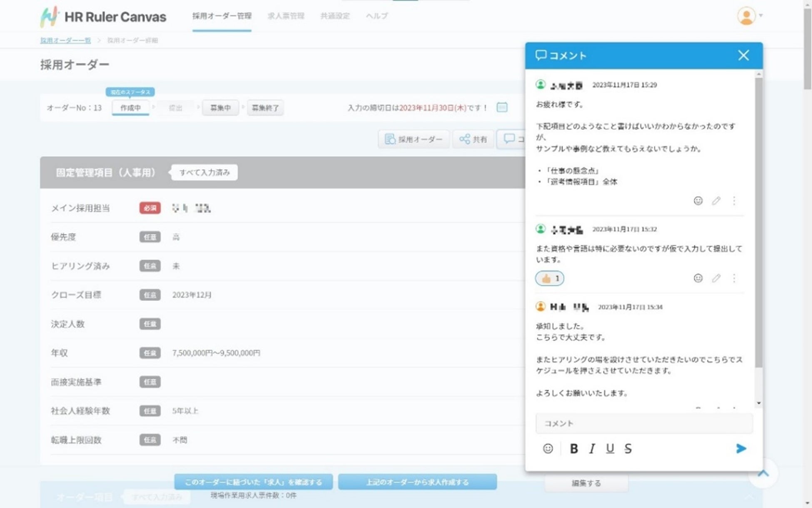Add emoji reaction to second comment

(x=698, y=278)
